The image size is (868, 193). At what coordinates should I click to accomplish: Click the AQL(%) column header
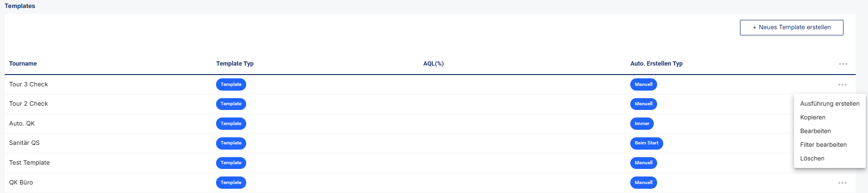point(434,64)
